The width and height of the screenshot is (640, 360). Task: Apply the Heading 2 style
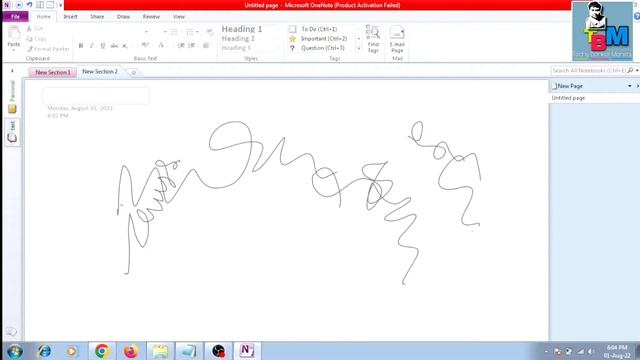pos(238,39)
